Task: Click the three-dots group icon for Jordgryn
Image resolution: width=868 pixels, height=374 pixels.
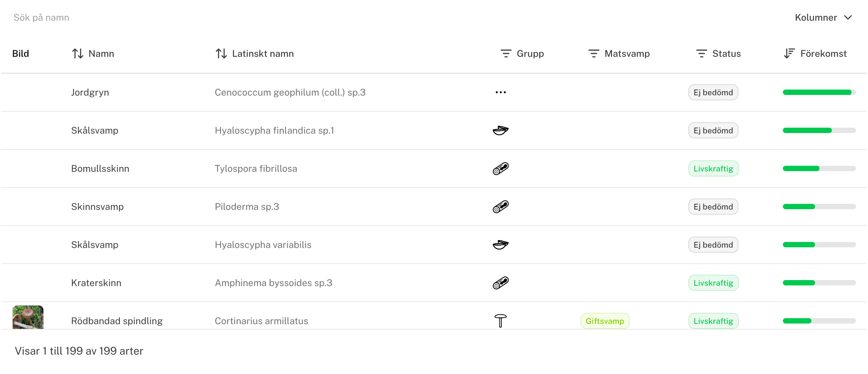Action: [x=500, y=92]
